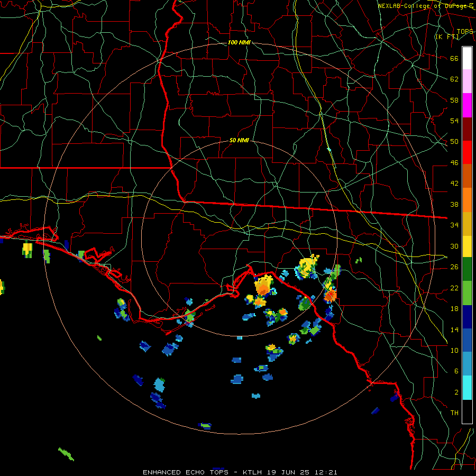Click the 34 legend value

[454, 225]
